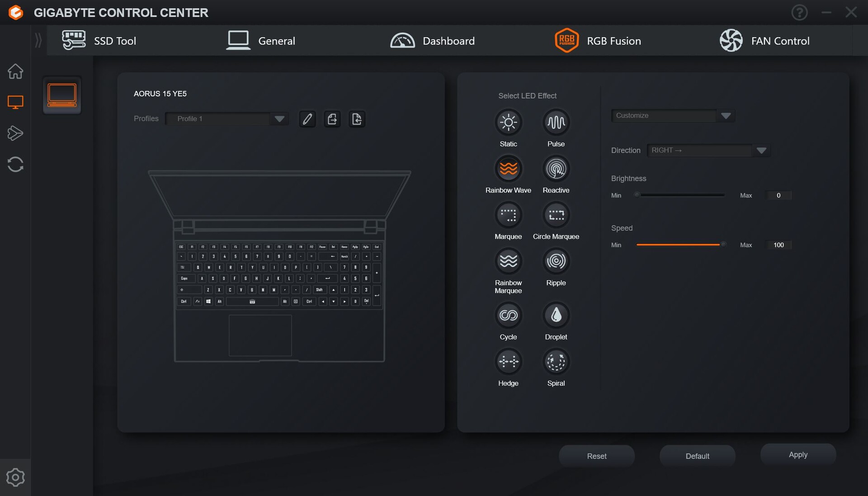This screenshot has height=496, width=868.
Task: Click the Profile 1 combo box
Action: 227,119
